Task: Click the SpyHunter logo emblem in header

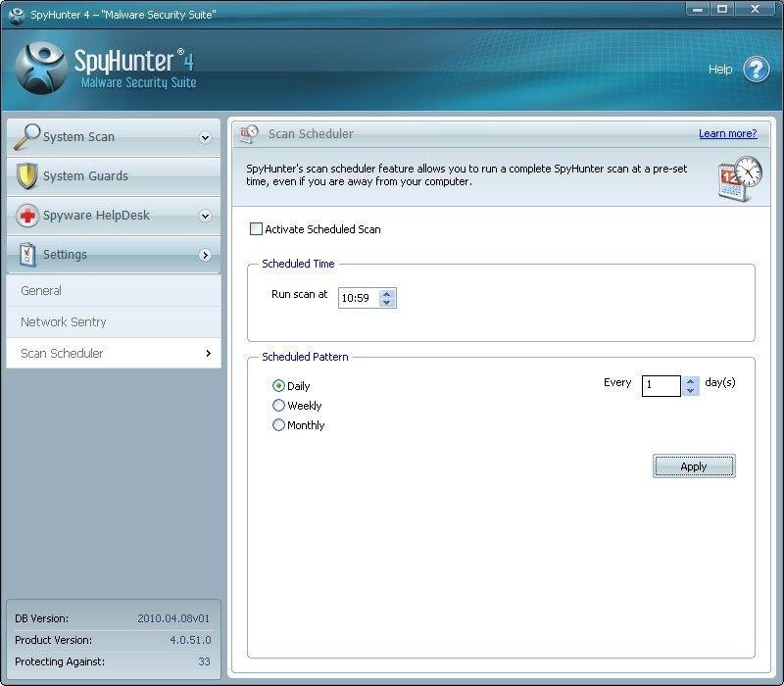Action: pos(41,69)
